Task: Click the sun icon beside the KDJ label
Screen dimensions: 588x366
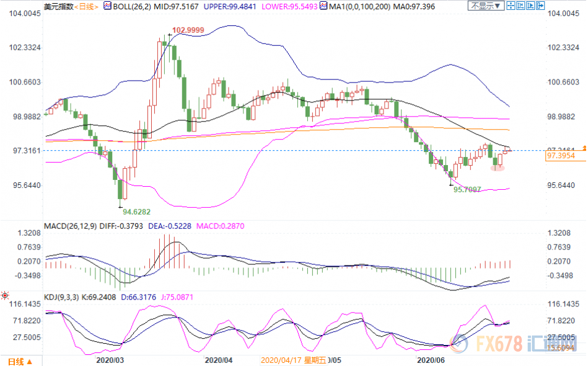Action: click(5, 296)
